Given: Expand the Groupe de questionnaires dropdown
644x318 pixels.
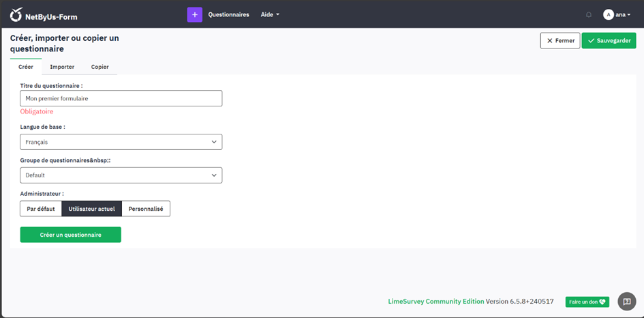Looking at the screenshot, I should (x=121, y=175).
